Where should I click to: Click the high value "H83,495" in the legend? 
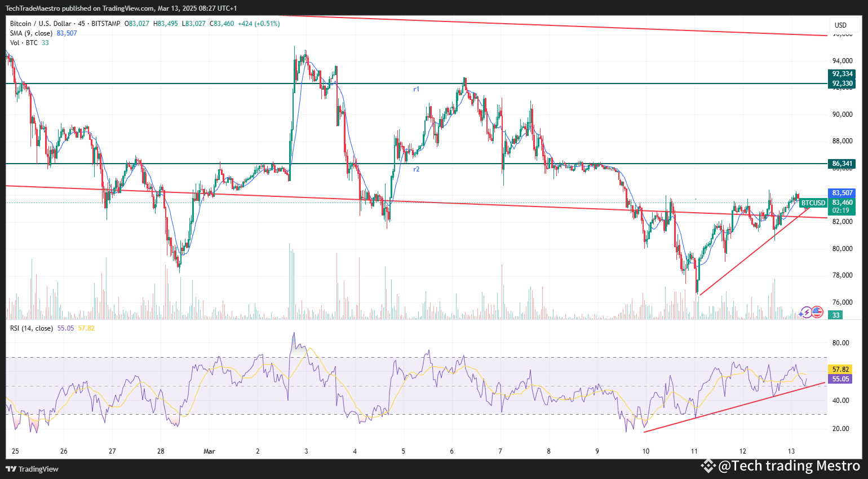coord(166,24)
